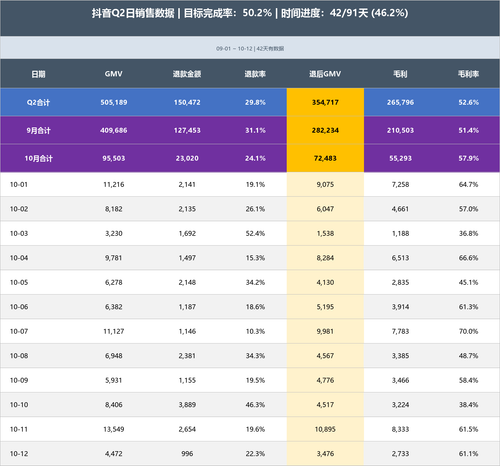Click Q2 total GMV value 505,189
This screenshot has width=500, height=466.
tap(114, 102)
